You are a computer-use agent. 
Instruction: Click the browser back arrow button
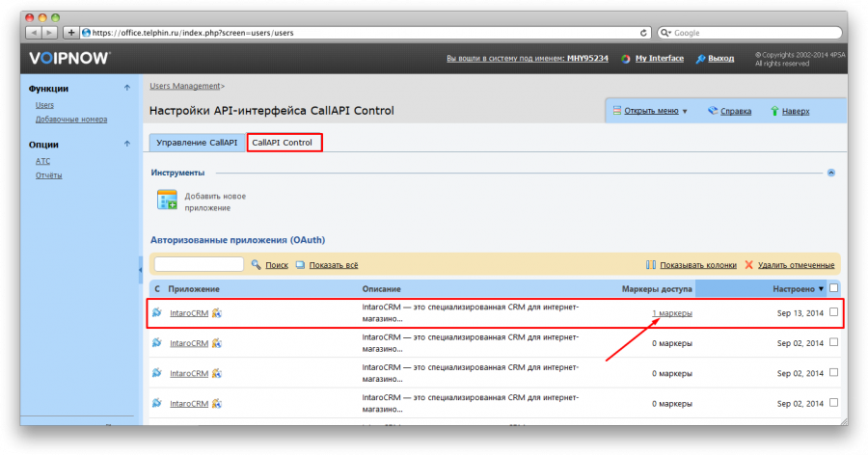(x=34, y=33)
